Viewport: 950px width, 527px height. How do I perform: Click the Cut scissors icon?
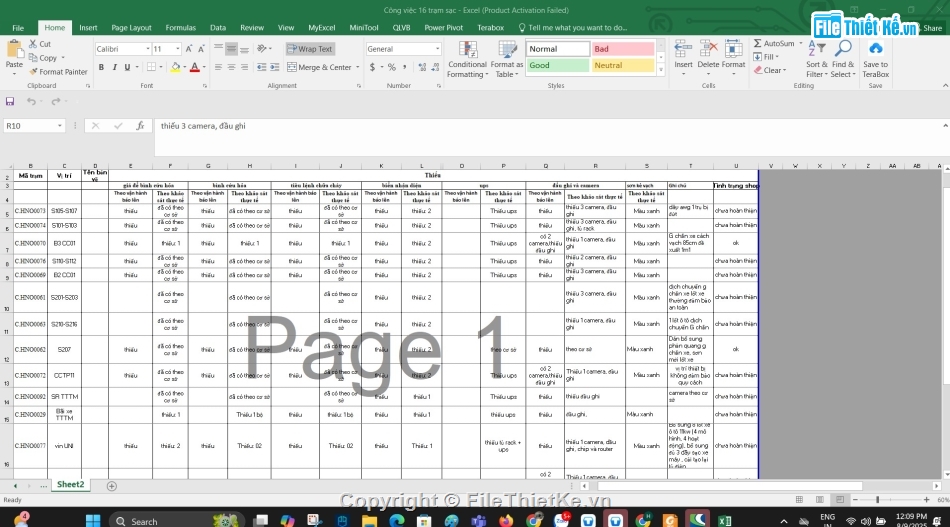[x=33, y=44]
